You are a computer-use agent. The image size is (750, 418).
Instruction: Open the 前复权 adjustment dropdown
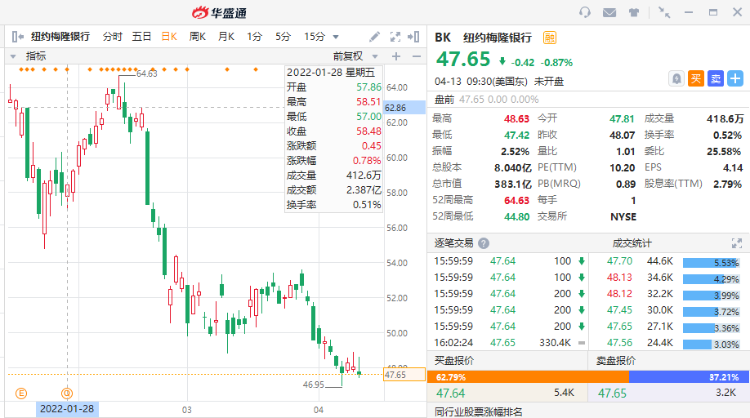click(375, 56)
